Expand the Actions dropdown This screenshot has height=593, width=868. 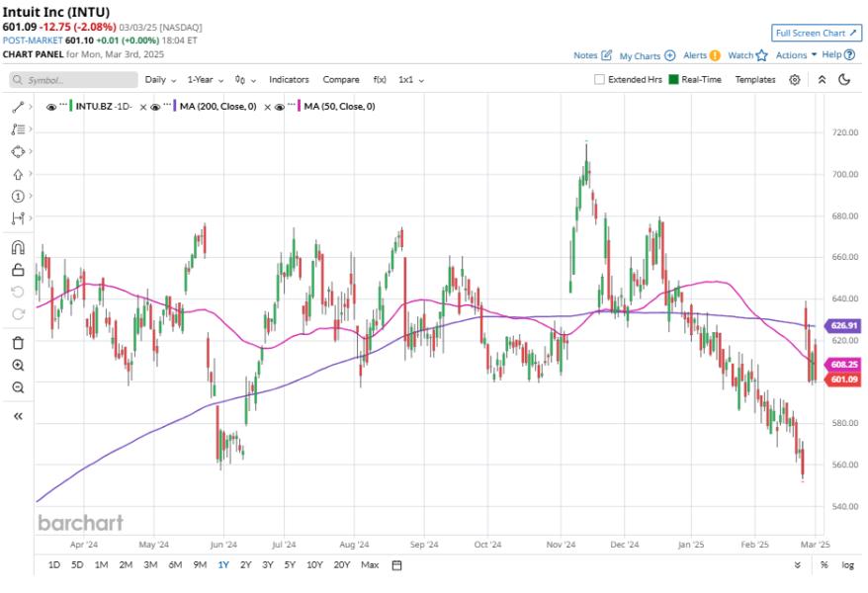[x=796, y=54]
